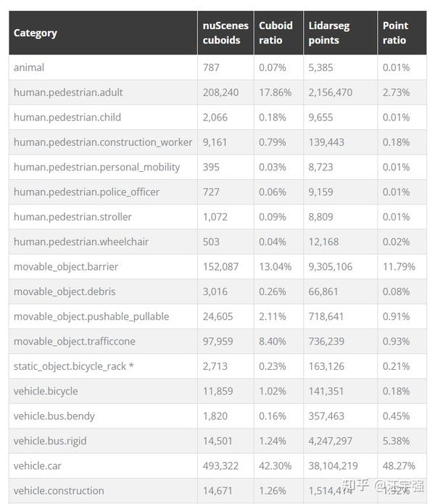Click the vehicle.car category cell

pos(103,466)
